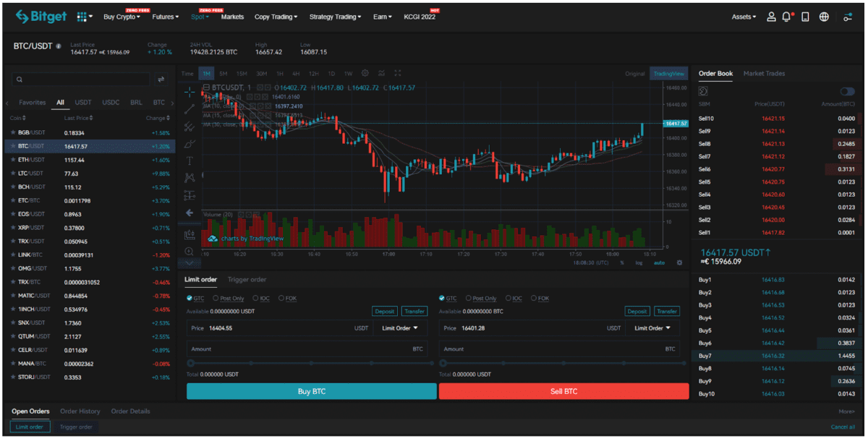Screen dimensions: 868x441
Task: Select USDT market tab
Action: (83, 103)
